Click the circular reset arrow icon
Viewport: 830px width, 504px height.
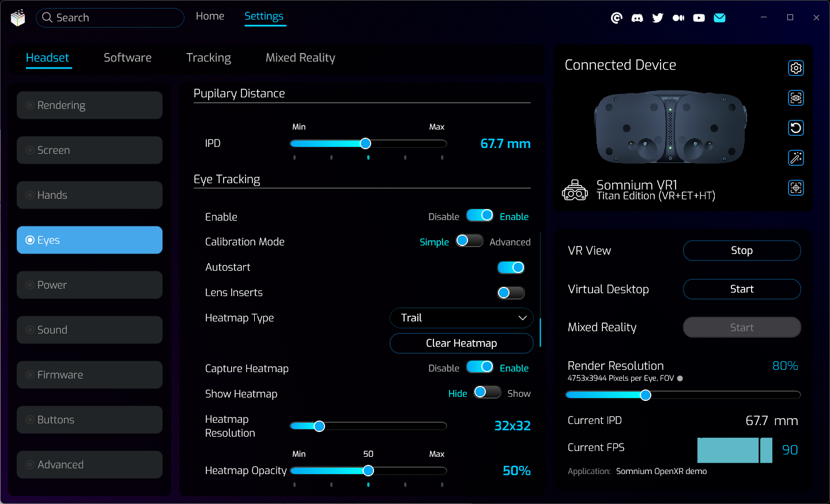tap(795, 128)
